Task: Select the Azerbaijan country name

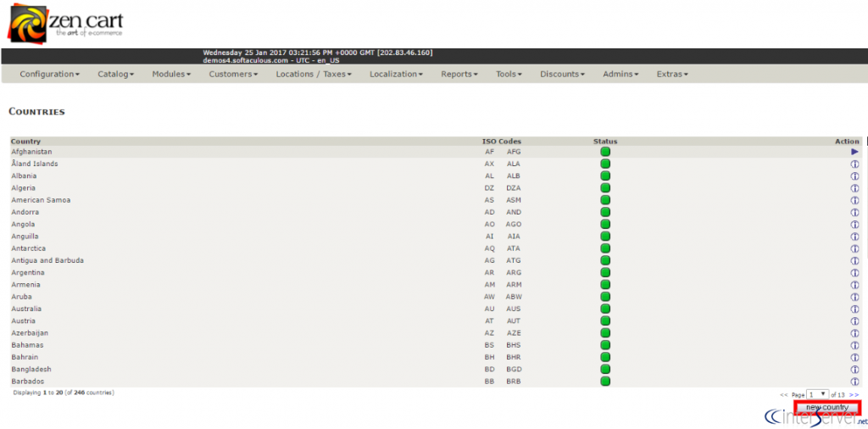Action: 30,333
